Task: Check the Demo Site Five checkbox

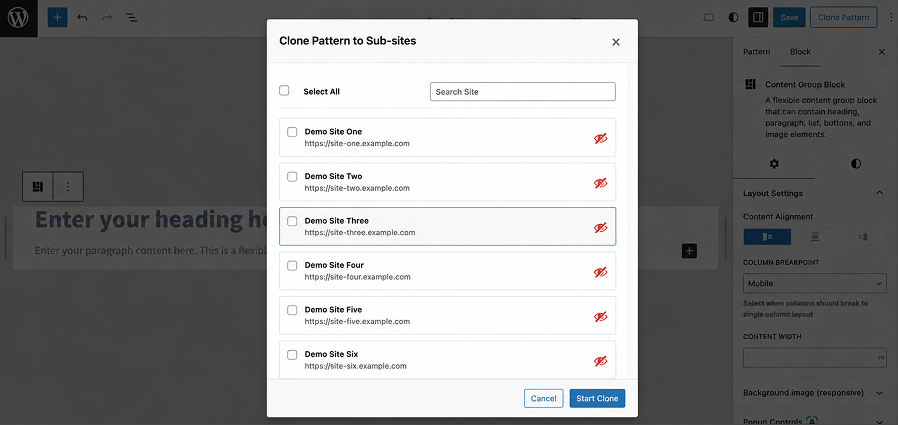Action: coord(292,310)
